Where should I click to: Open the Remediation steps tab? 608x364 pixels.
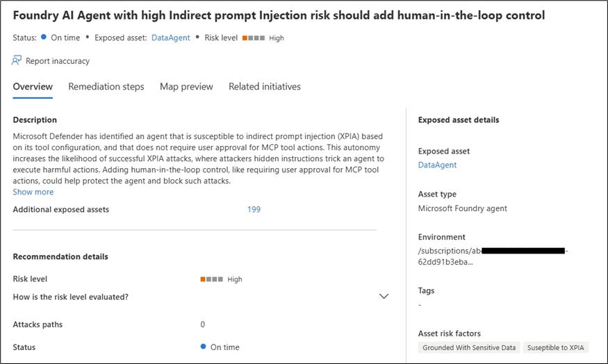pos(106,87)
